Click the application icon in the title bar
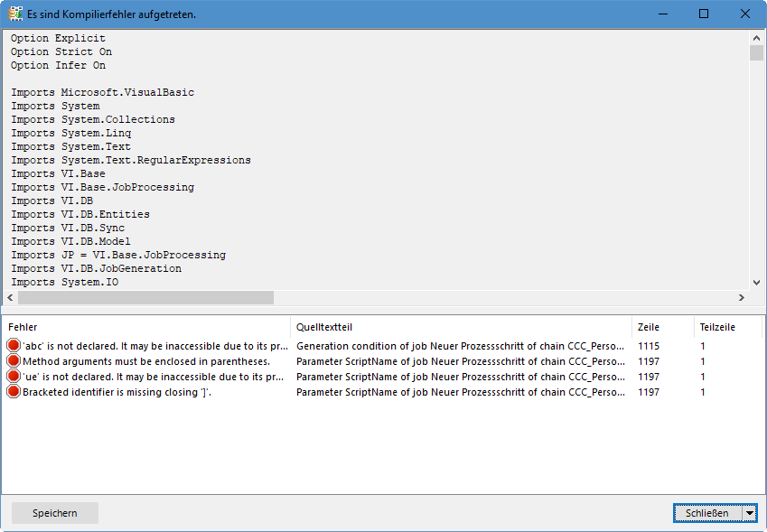 pyautogui.click(x=15, y=14)
